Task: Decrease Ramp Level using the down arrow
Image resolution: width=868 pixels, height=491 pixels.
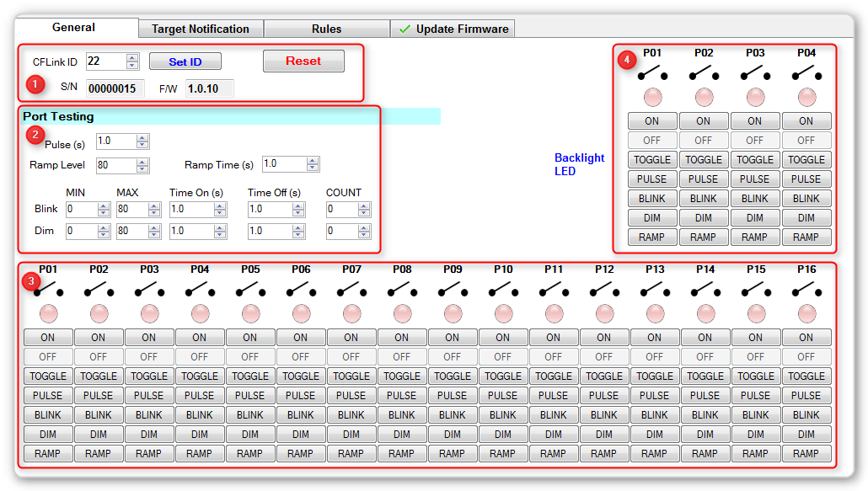Action: pos(142,169)
